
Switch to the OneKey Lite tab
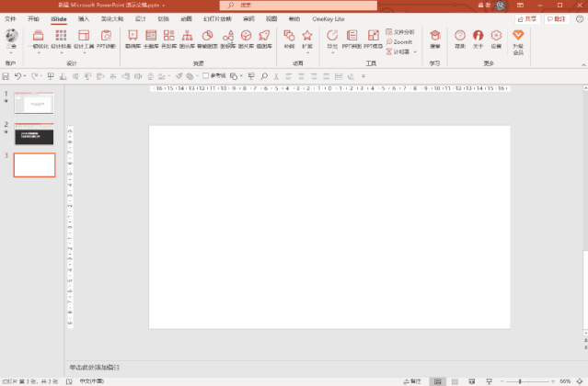click(329, 18)
